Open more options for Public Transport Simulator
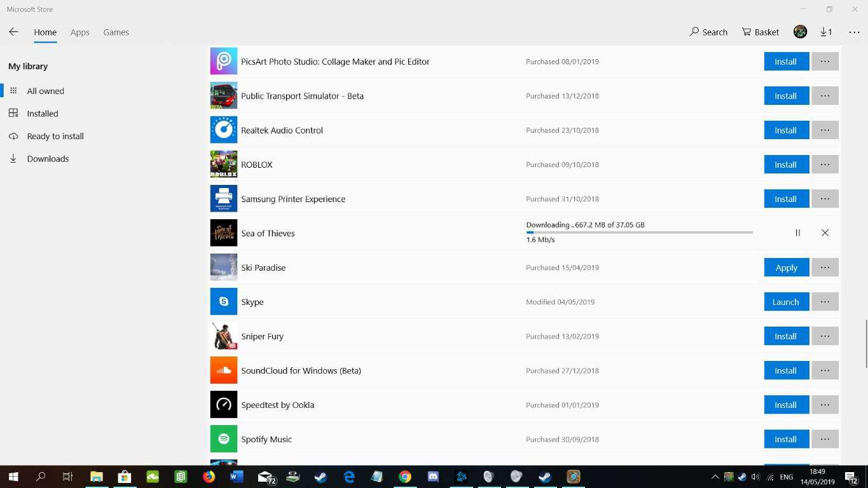Screen dimensions: 868x488 click(825, 95)
